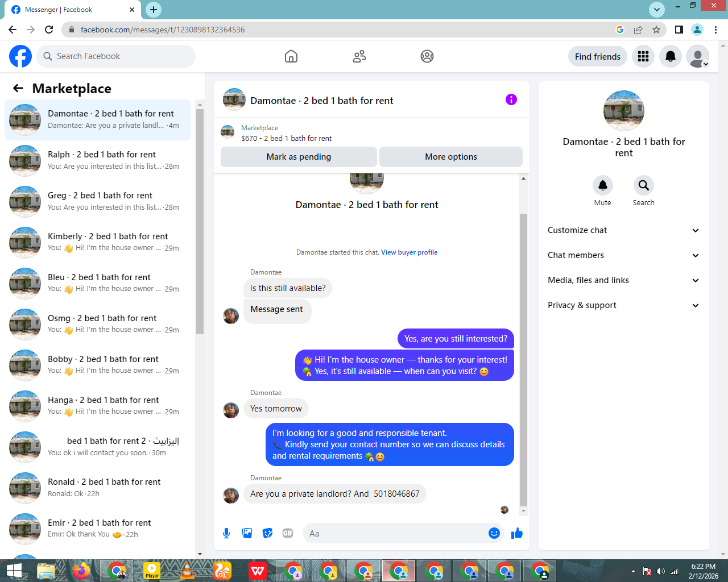Open Firefox from the taskbar

(81, 571)
